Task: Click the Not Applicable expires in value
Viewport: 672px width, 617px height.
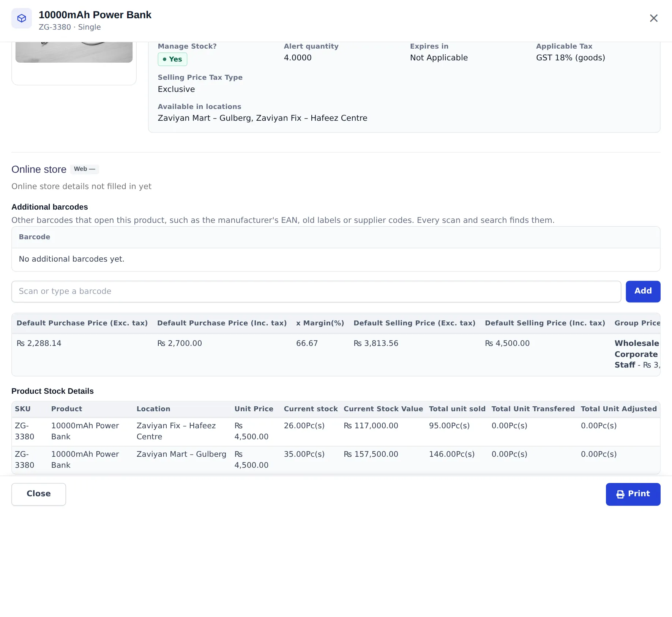Action: (439, 58)
